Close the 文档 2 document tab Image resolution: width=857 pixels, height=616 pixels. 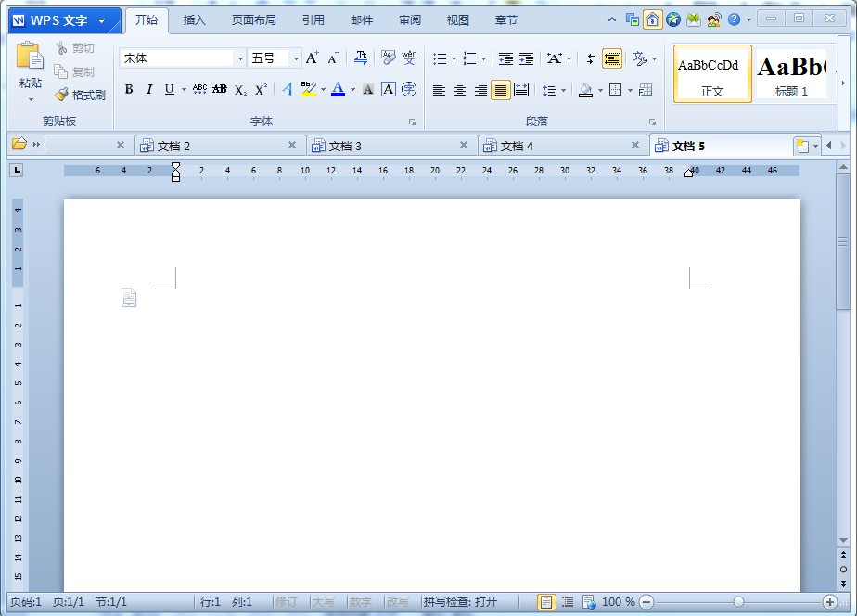click(292, 145)
